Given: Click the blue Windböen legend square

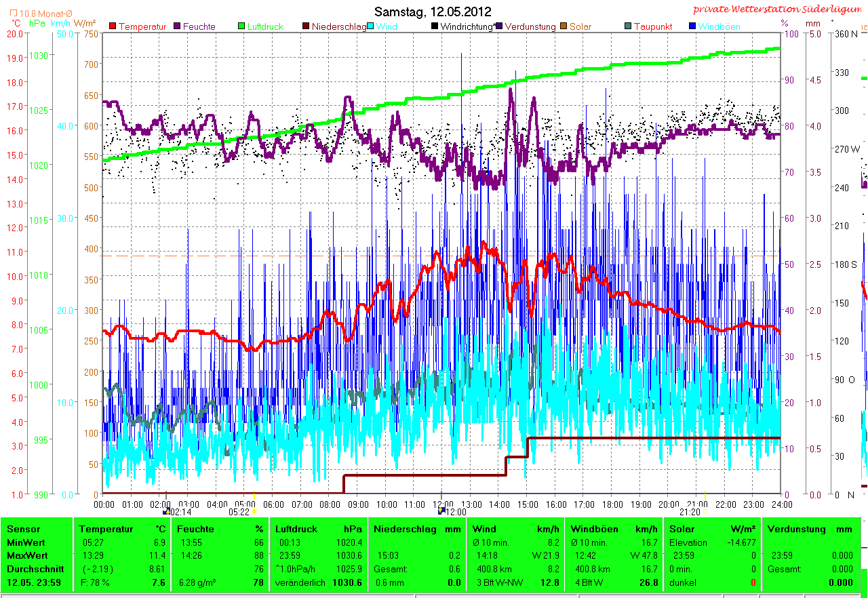Looking at the screenshot, I should [692, 26].
